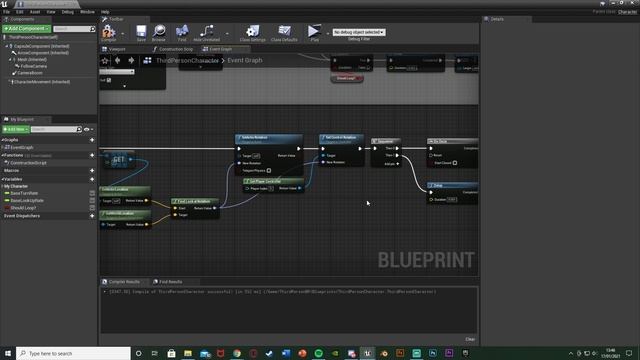Select CharacterMovement (Inherited) component

pos(41,82)
